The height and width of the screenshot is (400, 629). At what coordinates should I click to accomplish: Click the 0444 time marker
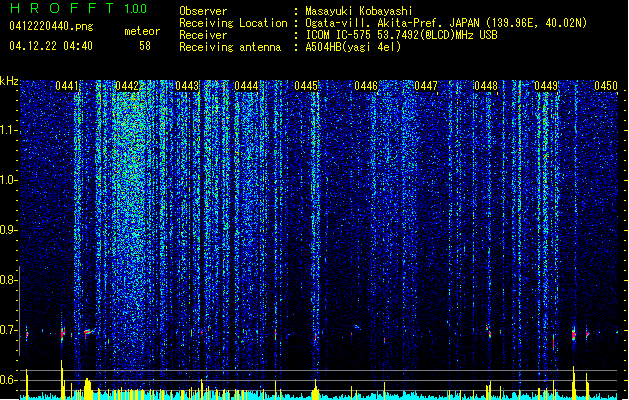(246, 86)
